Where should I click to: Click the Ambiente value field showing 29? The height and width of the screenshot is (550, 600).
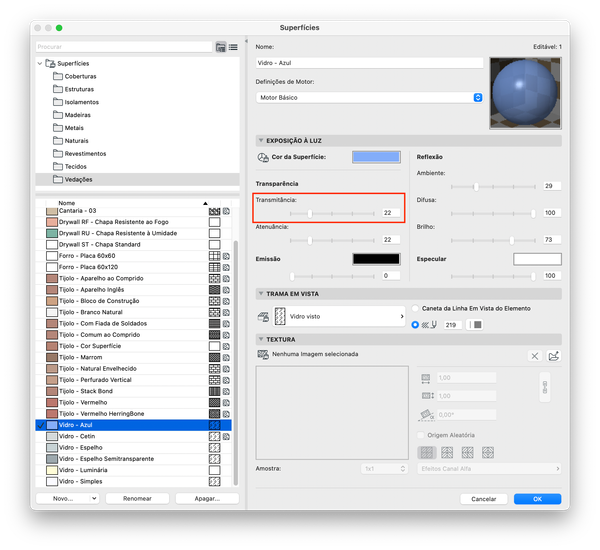click(x=552, y=186)
